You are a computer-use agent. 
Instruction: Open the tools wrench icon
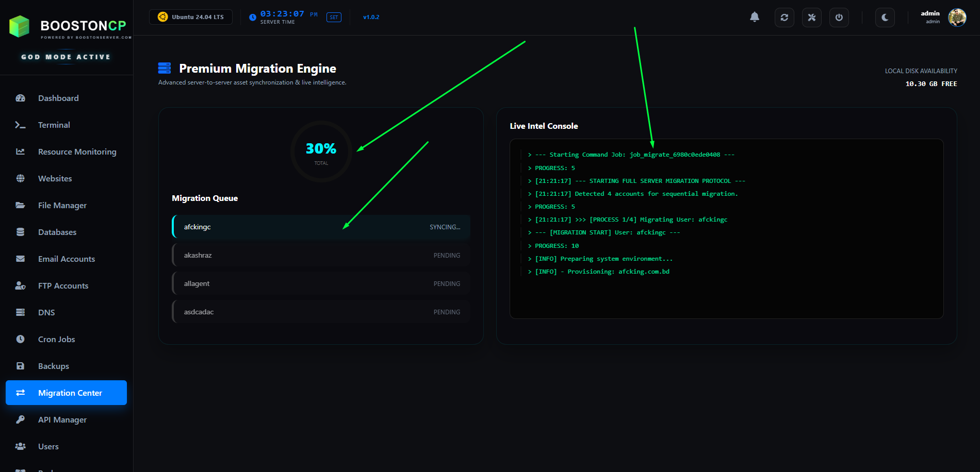(811, 18)
